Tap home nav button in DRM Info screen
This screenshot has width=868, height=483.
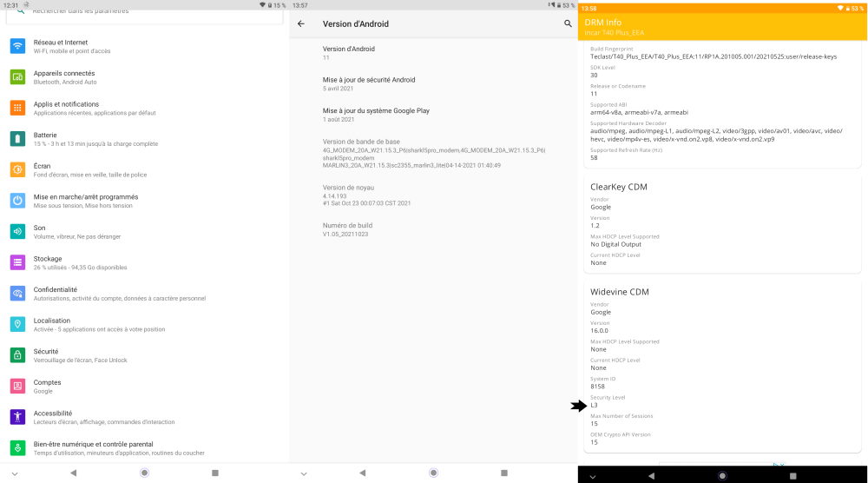coord(722,476)
